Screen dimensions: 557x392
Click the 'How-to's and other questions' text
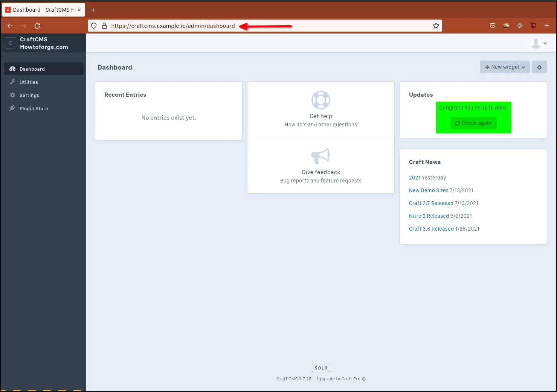[x=321, y=125]
